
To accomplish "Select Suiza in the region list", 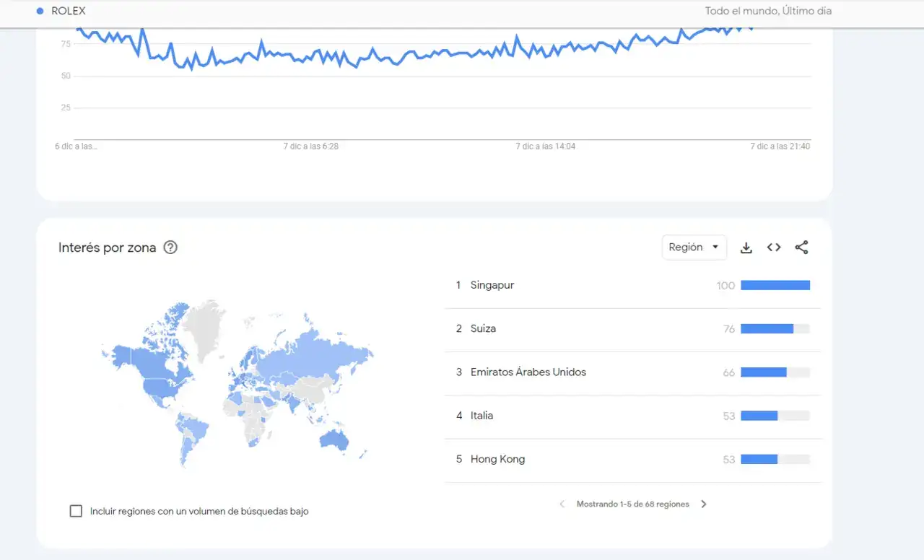I will [483, 328].
